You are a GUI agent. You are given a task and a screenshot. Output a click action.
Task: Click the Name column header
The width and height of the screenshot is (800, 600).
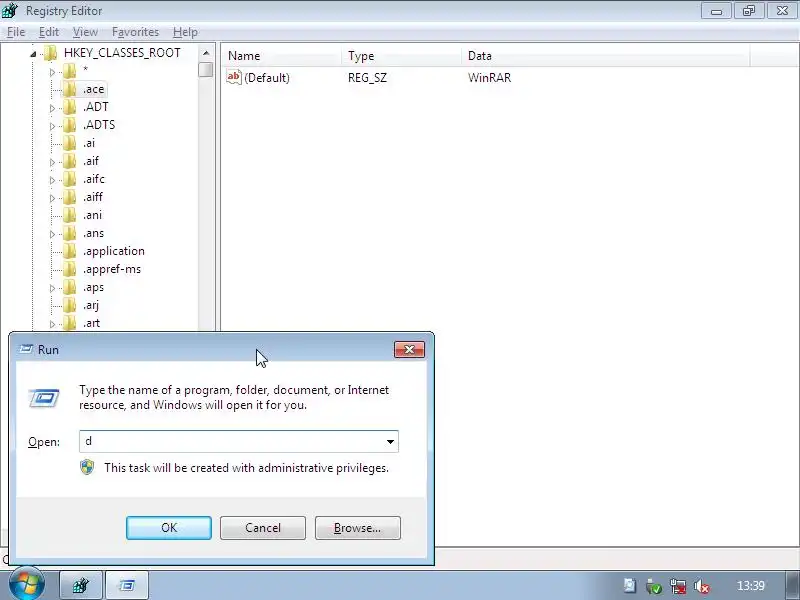(282, 56)
